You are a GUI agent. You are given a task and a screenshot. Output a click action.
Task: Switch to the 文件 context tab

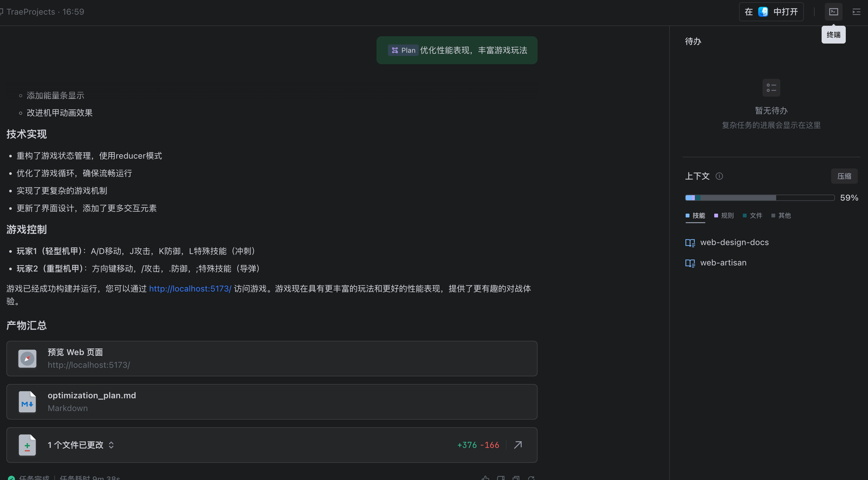pos(752,216)
